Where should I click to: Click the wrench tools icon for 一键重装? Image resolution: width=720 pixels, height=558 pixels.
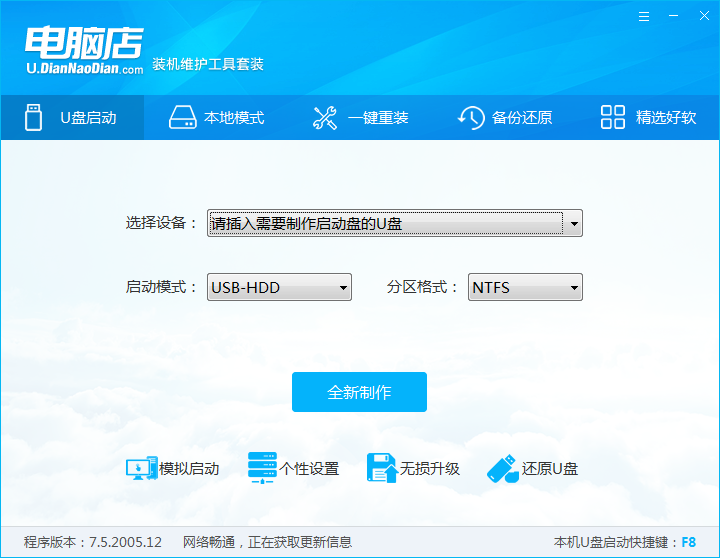325,118
